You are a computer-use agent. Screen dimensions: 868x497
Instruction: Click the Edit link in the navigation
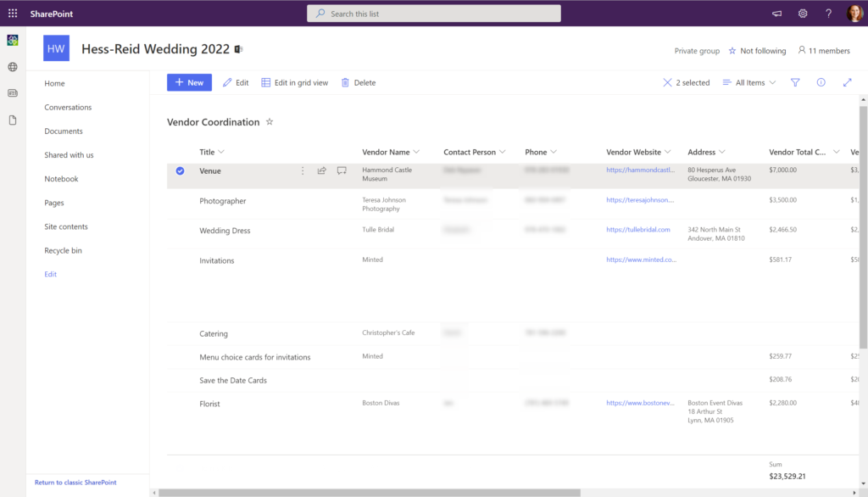tap(50, 274)
